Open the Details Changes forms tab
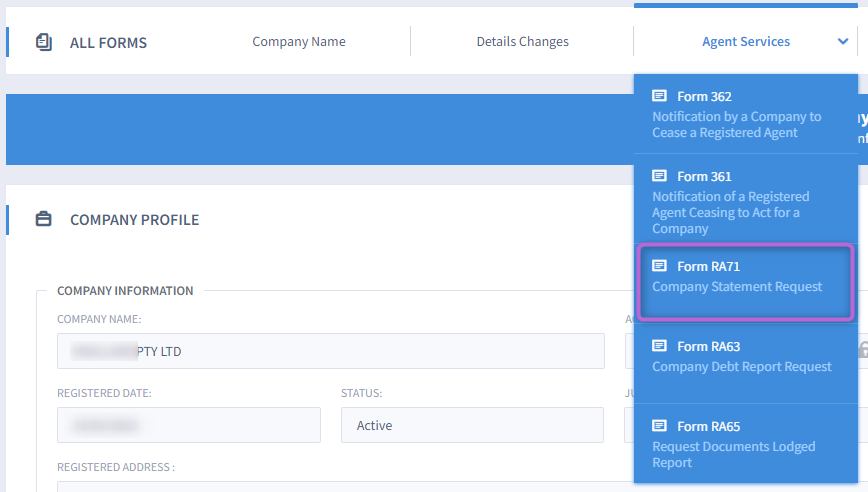The image size is (868, 492). 523,42
